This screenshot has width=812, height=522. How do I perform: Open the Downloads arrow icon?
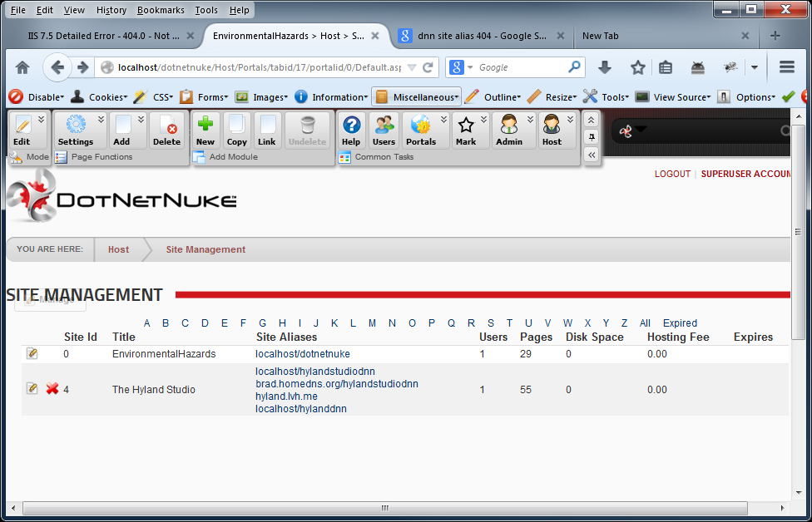click(x=604, y=67)
